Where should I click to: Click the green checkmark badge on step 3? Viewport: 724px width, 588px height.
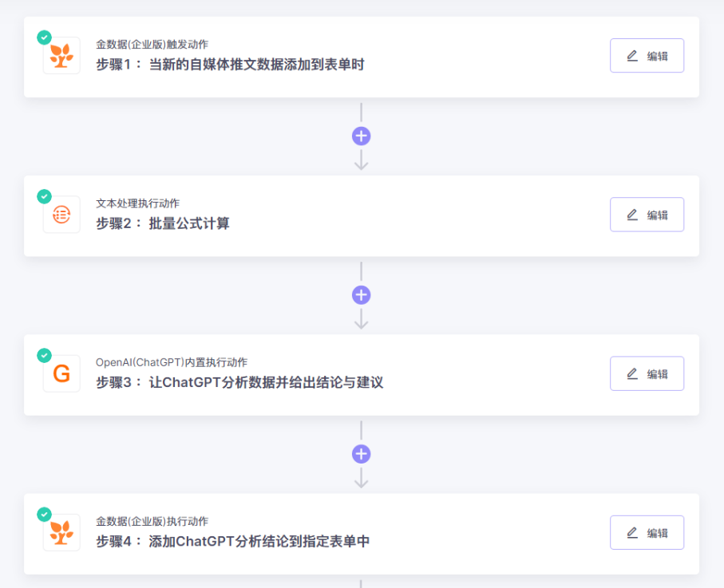click(x=44, y=355)
